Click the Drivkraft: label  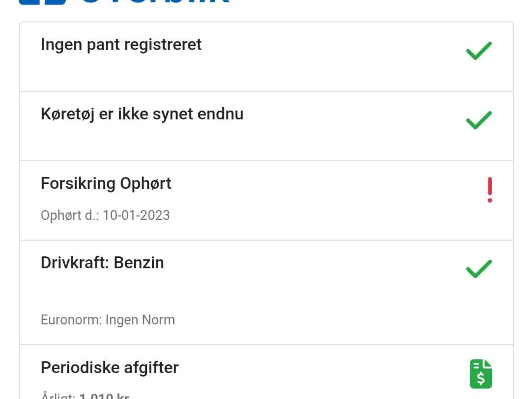pos(75,263)
